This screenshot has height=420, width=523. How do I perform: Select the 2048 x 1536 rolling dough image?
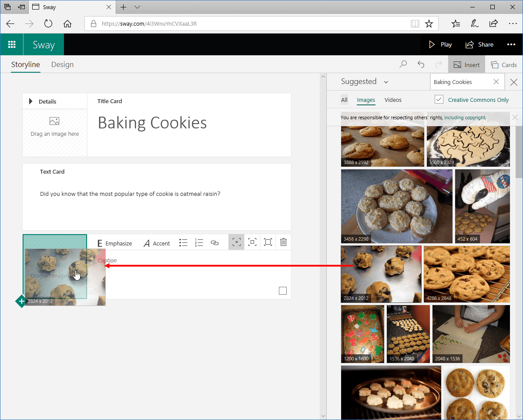point(471,334)
